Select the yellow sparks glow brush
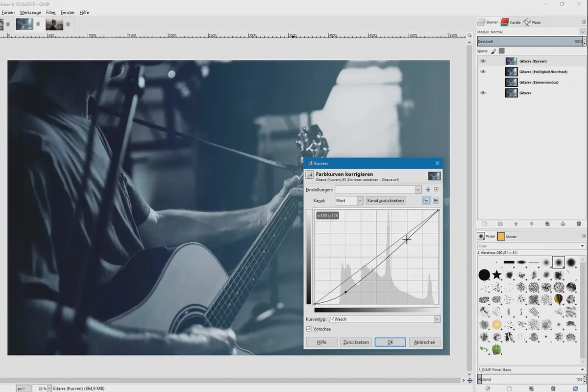This screenshot has width=588, height=392. 497,324
